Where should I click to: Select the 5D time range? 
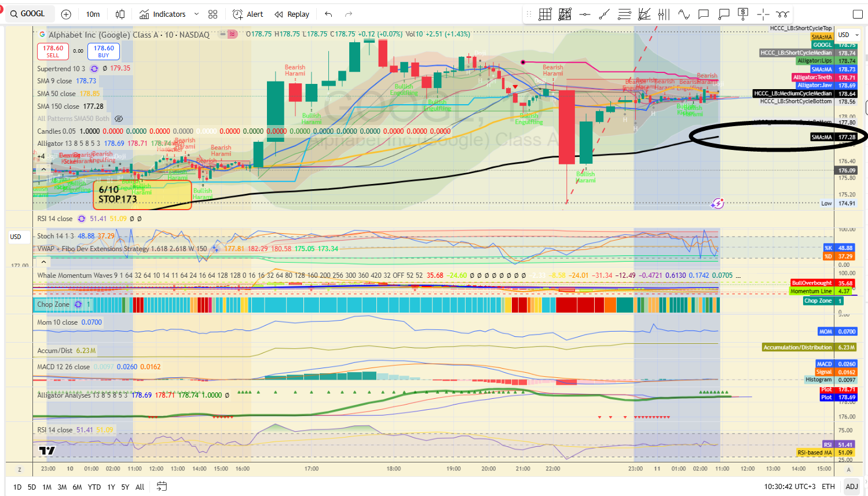click(32, 487)
